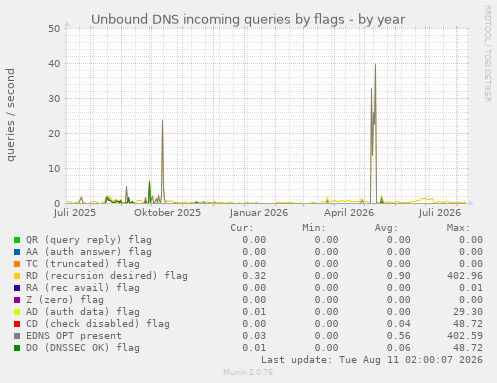Click the RD flag current value 0.32
The image size is (497, 383).
point(254,276)
